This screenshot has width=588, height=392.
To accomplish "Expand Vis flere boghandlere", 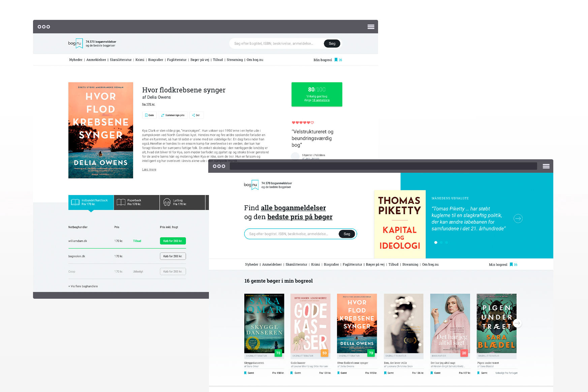I will click(x=83, y=286).
